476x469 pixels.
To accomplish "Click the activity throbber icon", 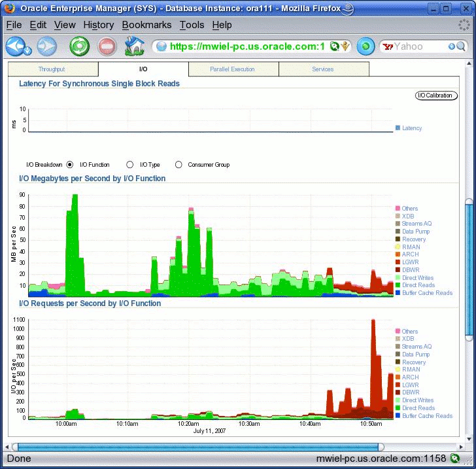I will [464, 25].
